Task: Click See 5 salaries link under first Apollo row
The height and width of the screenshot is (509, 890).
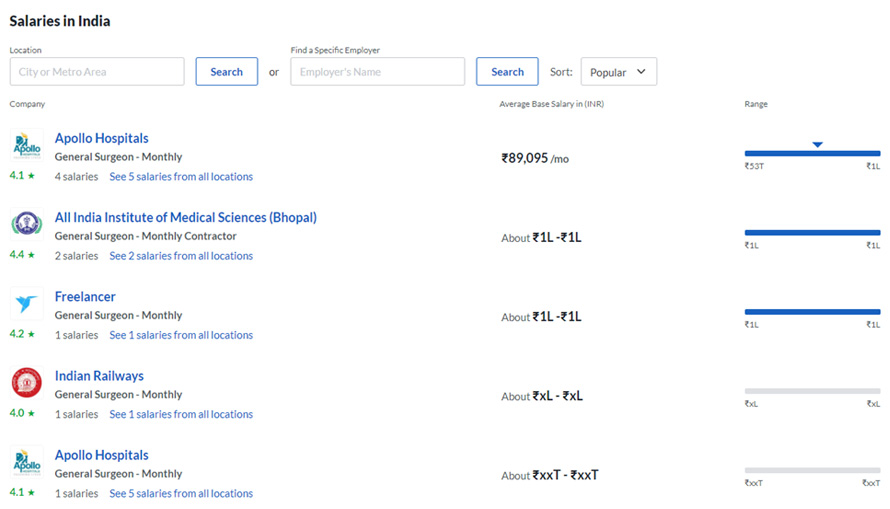Action: point(181,176)
